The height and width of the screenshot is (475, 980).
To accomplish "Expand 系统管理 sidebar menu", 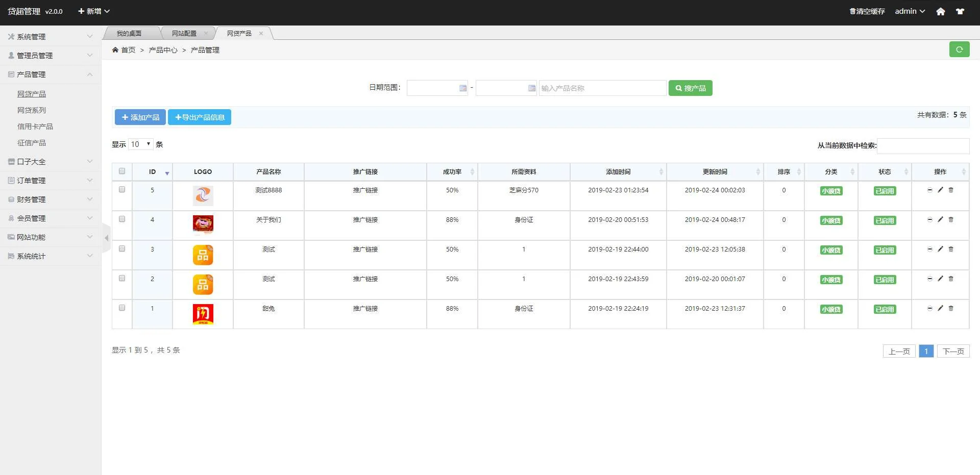I will [x=50, y=37].
